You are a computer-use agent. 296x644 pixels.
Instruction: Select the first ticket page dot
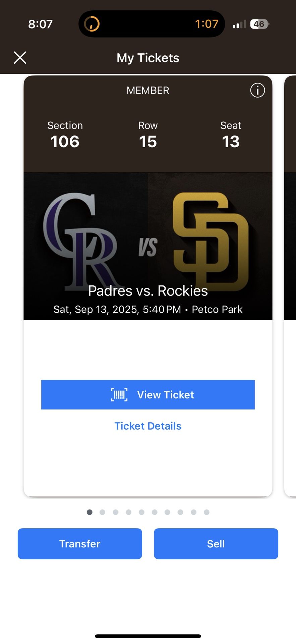tap(90, 512)
